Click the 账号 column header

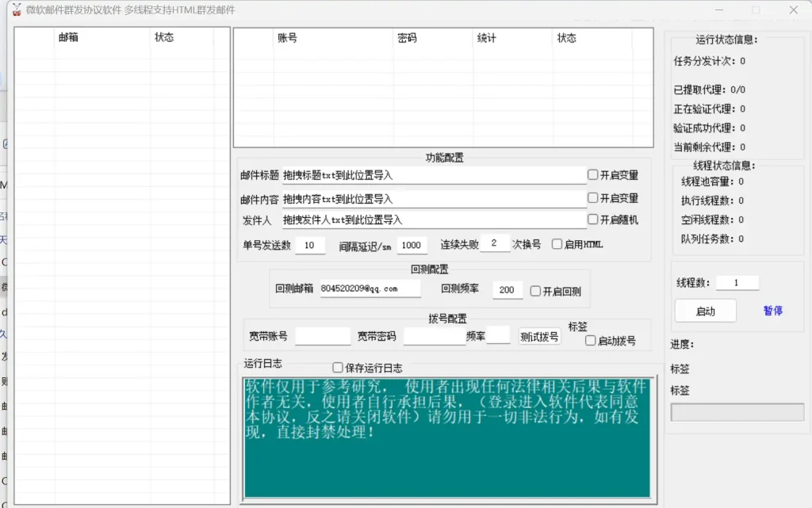tap(333, 38)
